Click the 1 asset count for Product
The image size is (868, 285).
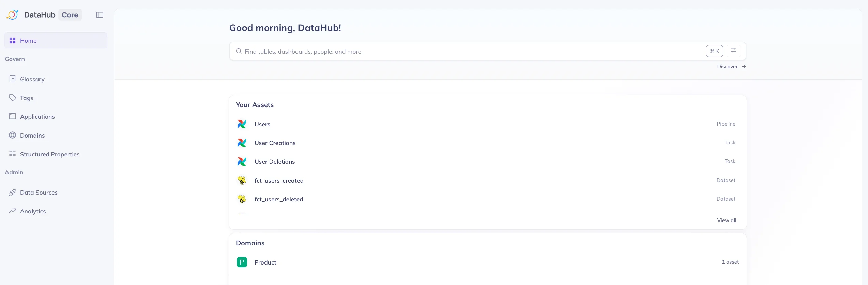730,262
